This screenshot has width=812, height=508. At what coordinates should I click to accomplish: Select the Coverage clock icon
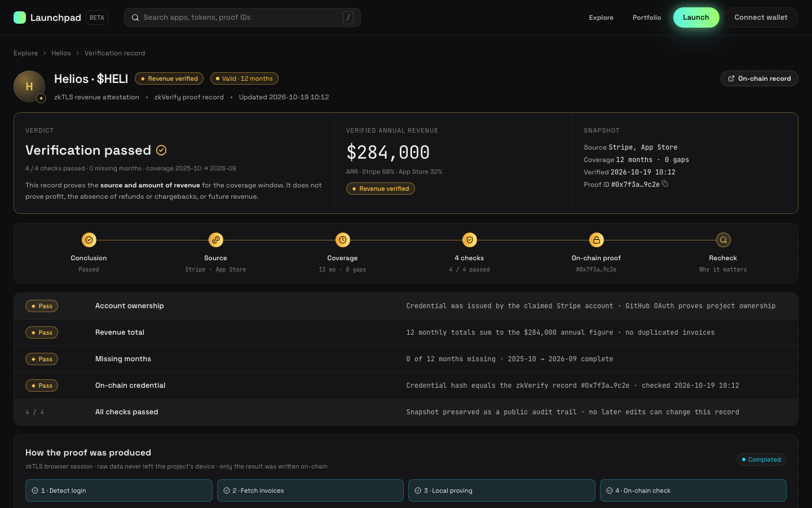tap(343, 240)
